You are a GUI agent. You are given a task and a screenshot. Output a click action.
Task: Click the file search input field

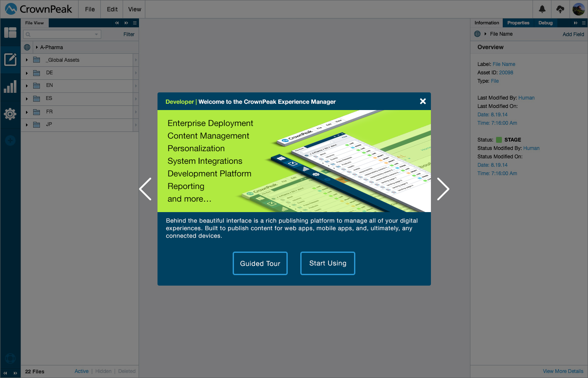tap(62, 34)
